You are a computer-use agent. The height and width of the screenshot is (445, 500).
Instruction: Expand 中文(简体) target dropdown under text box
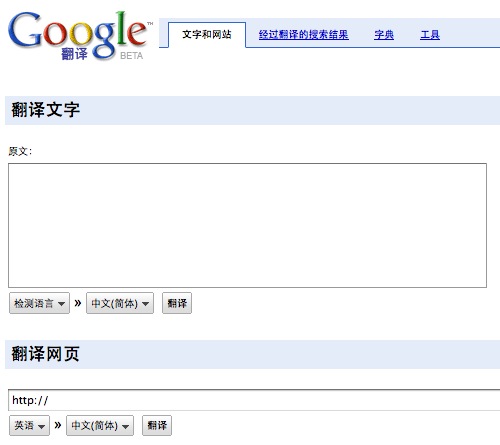tap(120, 303)
